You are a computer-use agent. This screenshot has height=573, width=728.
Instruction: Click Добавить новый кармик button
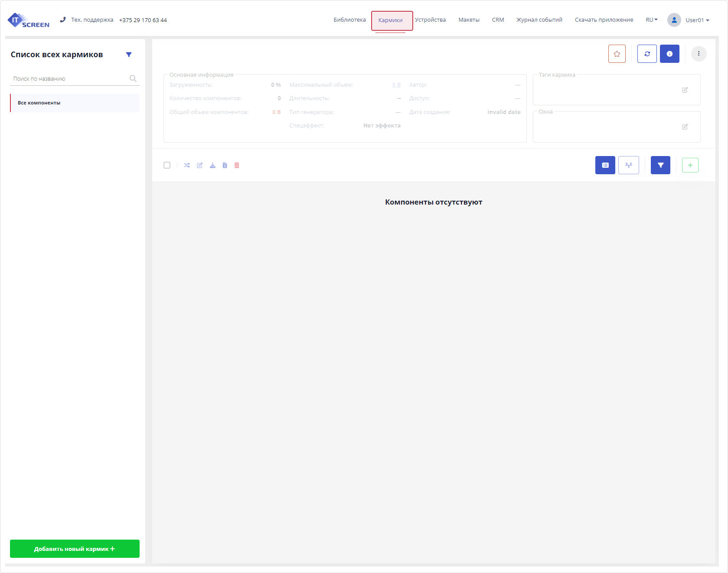pyautogui.click(x=75, y=549)
